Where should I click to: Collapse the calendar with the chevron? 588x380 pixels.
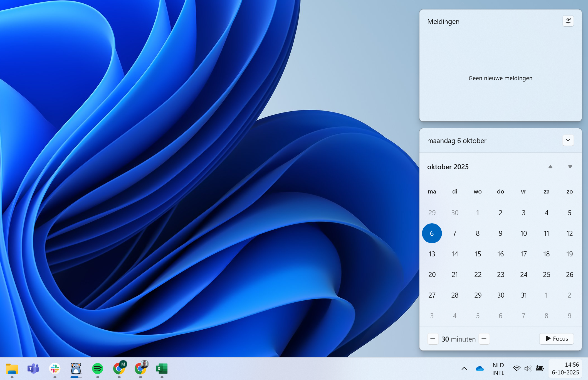click(x=568, y=140)
